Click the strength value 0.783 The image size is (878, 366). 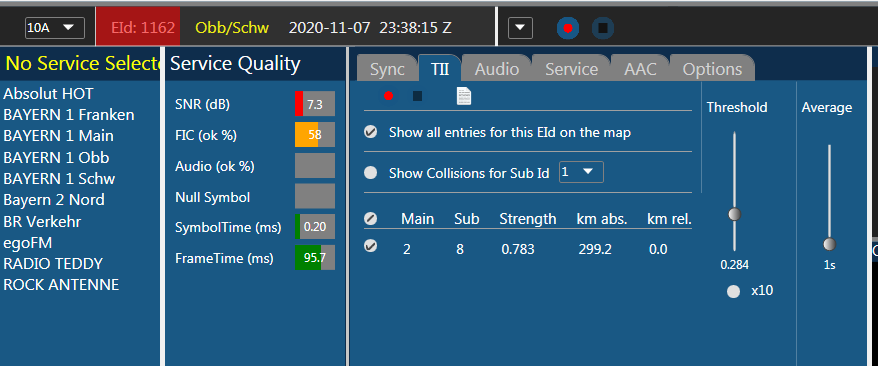pyautogui.click(x=518, y=249)
